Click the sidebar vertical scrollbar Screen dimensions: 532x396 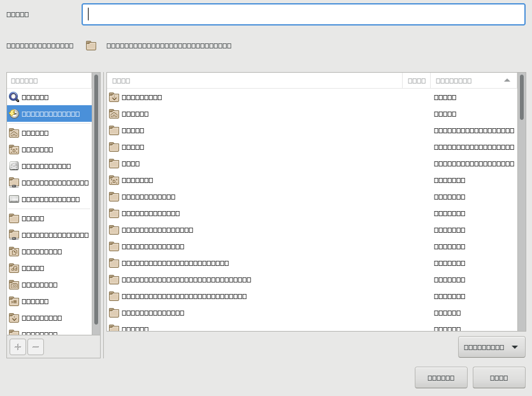coord(96,200)
